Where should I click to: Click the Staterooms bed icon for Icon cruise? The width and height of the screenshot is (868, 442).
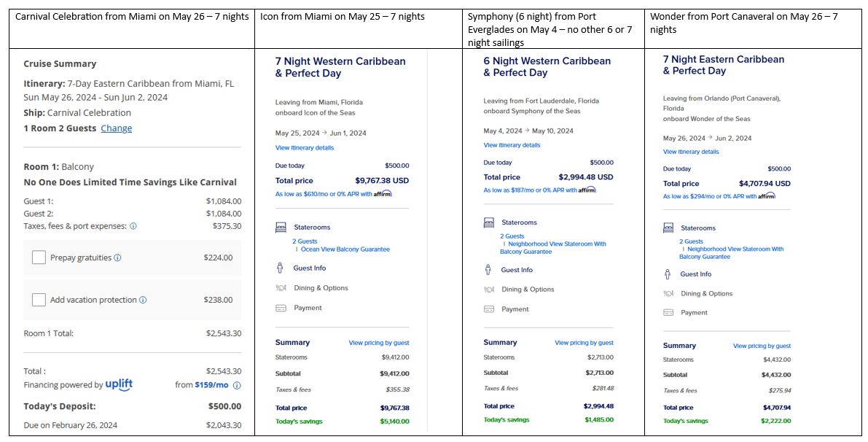281,227
